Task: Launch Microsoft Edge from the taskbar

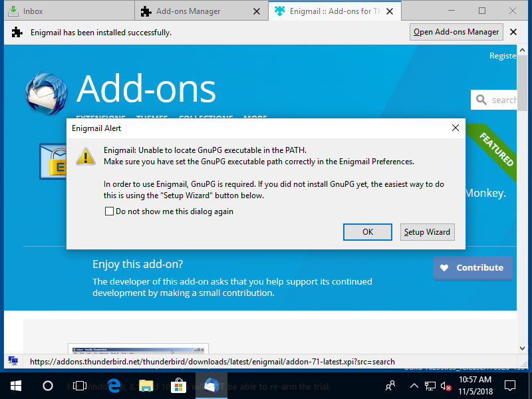Action: tap(114, 385)
